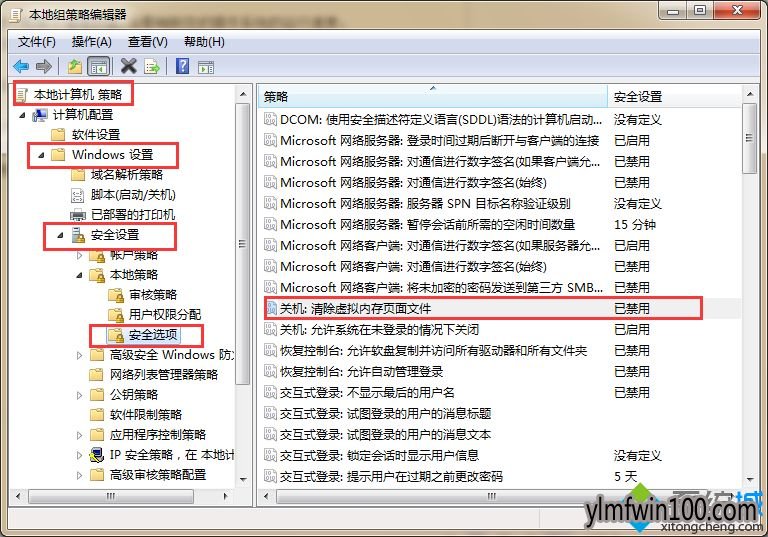Click the 安全设置 lock icon
Viewport: 768px width, 537px height.
pyautogui.click(x=78, y=235)
